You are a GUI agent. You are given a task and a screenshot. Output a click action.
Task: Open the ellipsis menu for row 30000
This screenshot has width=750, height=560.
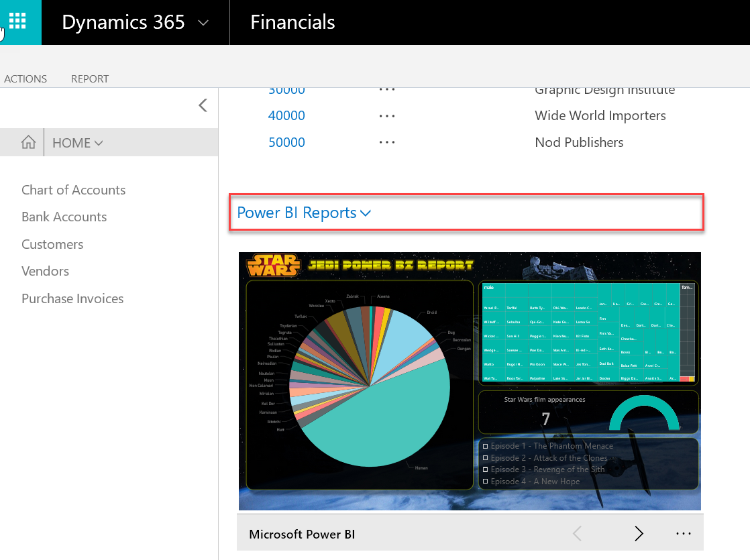click(387, 90)
